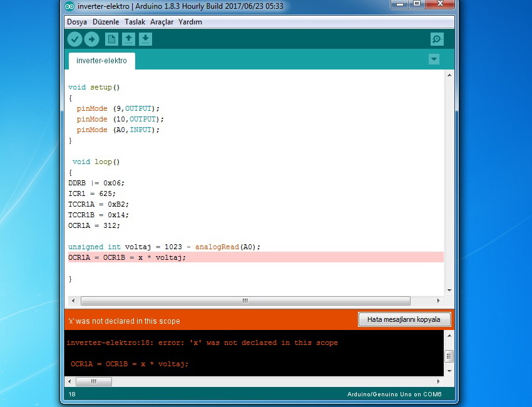
Task: Click the console error line 'inverter-elektro:18: error'
Action: click(202, 343)
